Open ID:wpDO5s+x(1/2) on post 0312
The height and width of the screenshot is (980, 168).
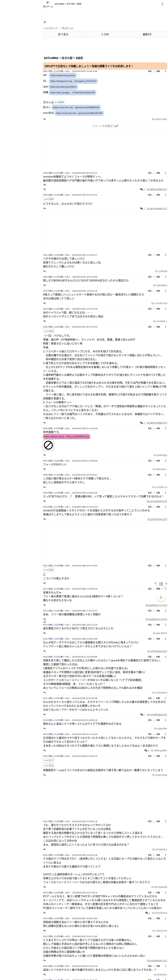coord(156,605)
